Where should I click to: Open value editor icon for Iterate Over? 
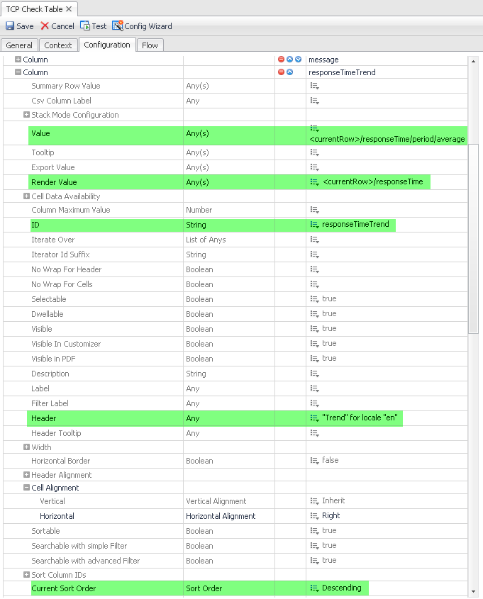pyautogui.click(x=314, y=240)
